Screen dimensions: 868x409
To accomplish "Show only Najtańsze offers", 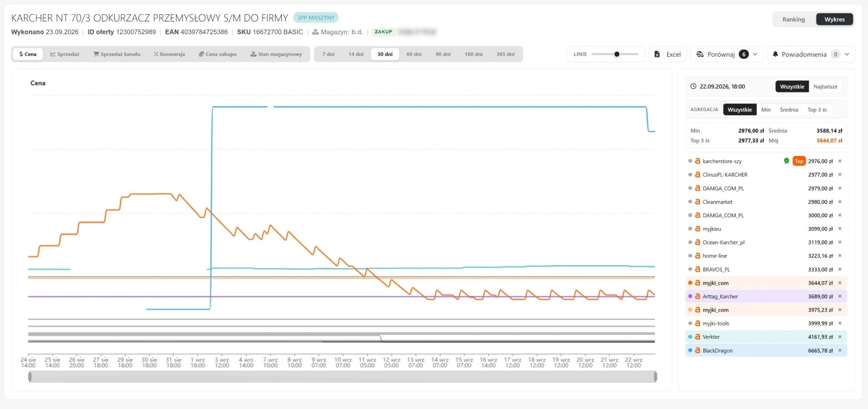I will click(x=825, y=86).
